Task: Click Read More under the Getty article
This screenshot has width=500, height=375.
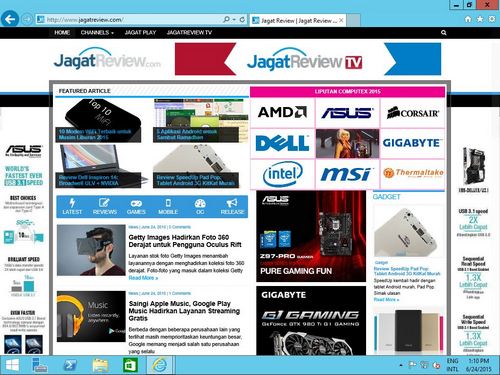Action: point(143,278)
